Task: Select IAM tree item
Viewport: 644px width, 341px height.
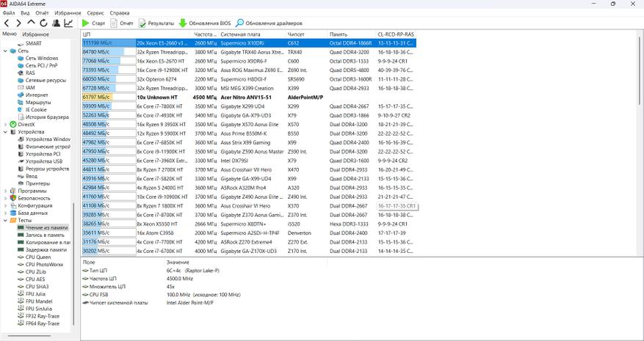Action: click(30, 88)
